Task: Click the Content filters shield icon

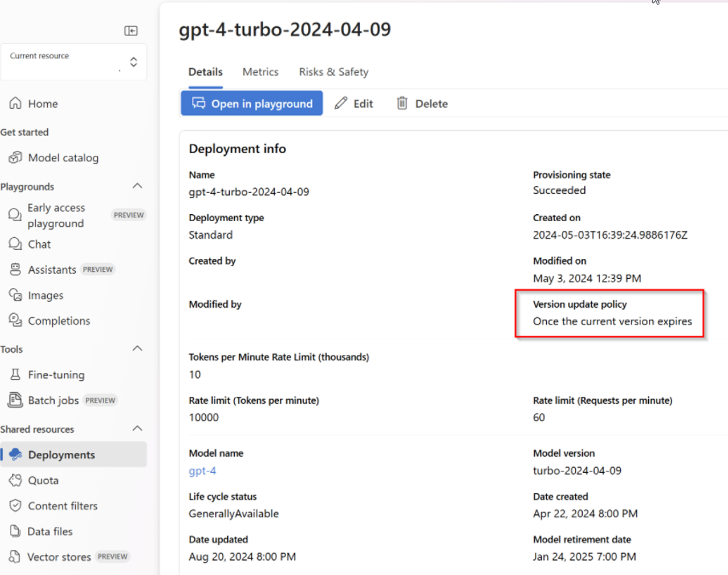Action: tap(15, 505)
